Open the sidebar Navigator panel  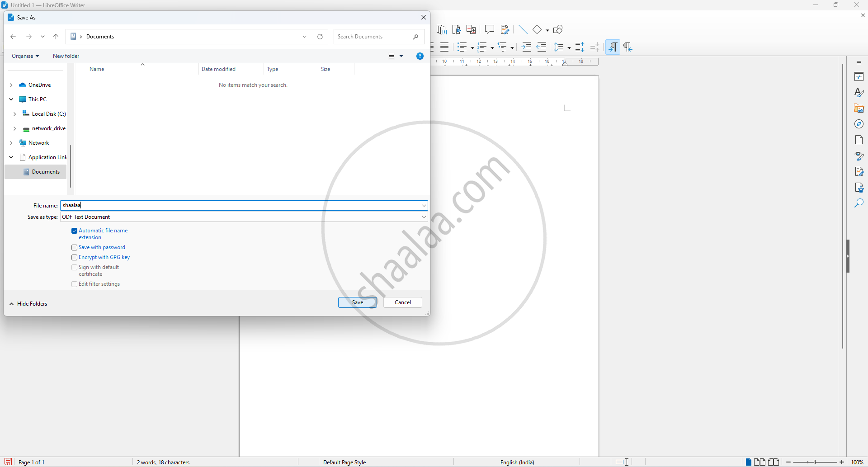(859, 124)
